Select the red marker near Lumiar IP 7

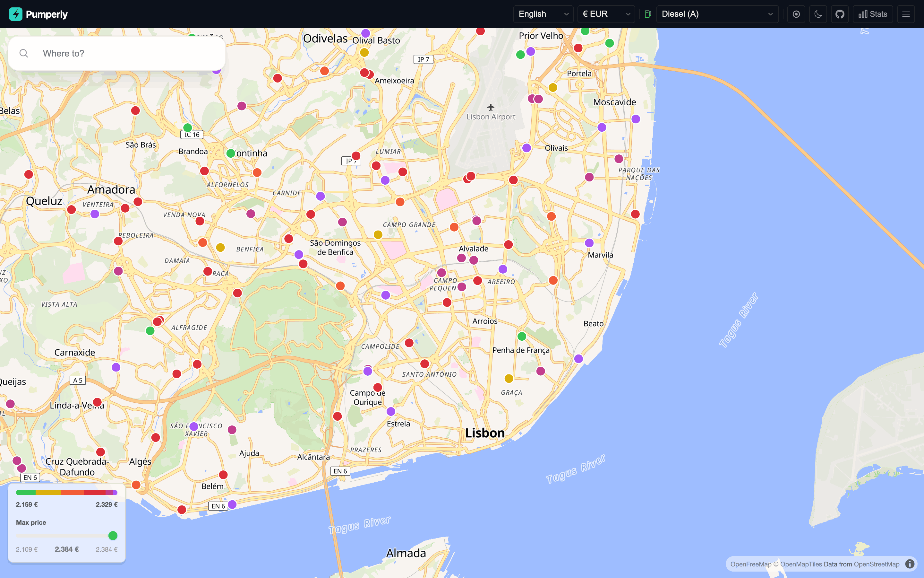coord(356,156)
